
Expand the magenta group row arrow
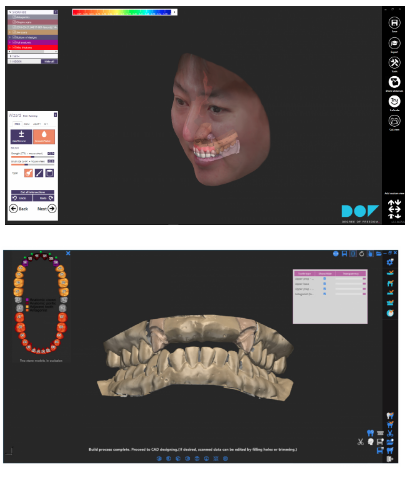coord(10,42)
